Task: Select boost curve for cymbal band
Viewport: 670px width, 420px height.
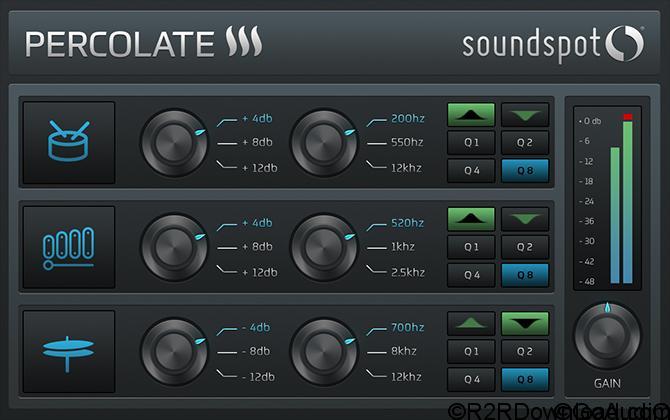Action: click(x=471, y=323)
